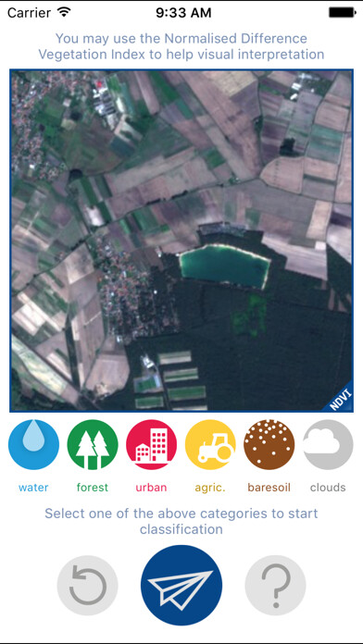Click the 'forest' label text
Viewport: 363px width, 644px height.
(x=93, y=488)
